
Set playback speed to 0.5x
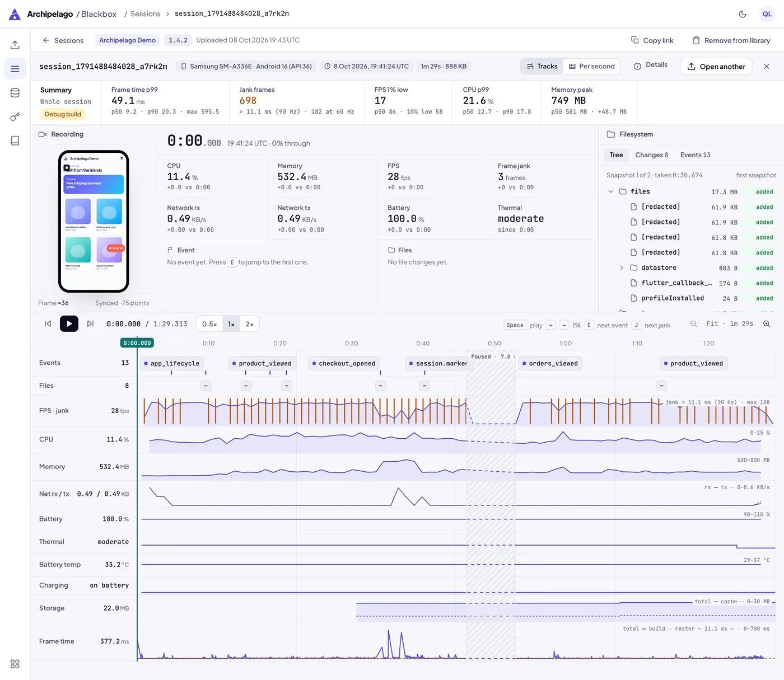coord(209,324)
